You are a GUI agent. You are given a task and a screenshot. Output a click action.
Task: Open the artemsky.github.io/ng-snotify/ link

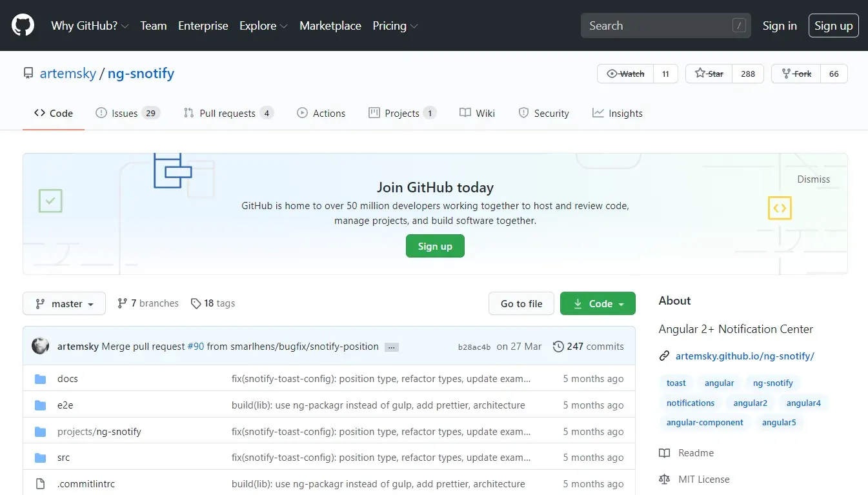(745, 356)
